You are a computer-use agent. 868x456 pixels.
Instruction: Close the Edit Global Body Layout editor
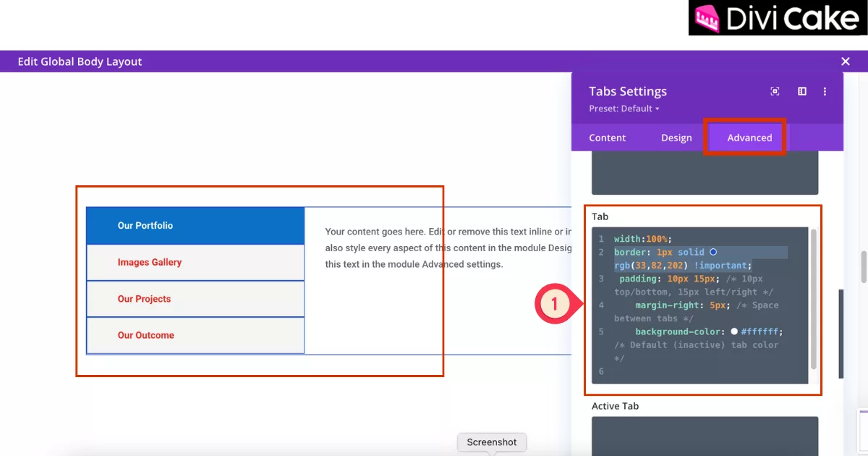pyautogui.click(x=846, y=62)
